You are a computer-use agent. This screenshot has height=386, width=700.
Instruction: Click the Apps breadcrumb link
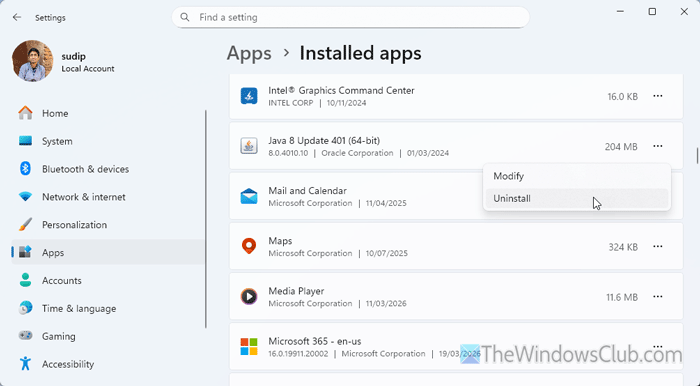coord(249,53)
